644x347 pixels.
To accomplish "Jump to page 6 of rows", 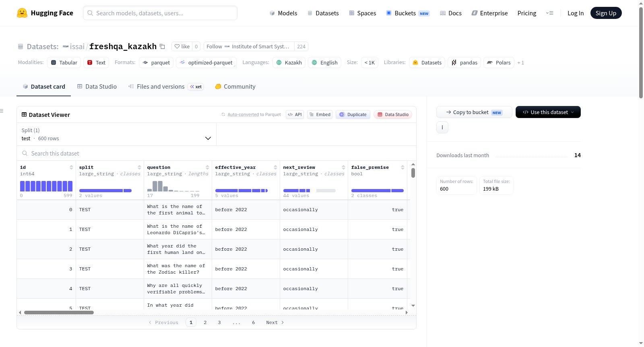I will pyautogui.click(x=254, y=322).
